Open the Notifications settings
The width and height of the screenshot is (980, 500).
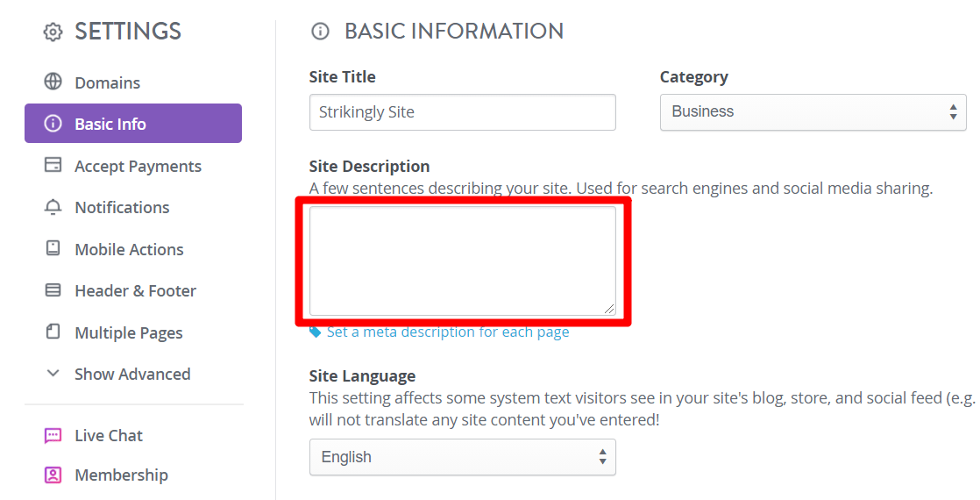coord(122,207)
